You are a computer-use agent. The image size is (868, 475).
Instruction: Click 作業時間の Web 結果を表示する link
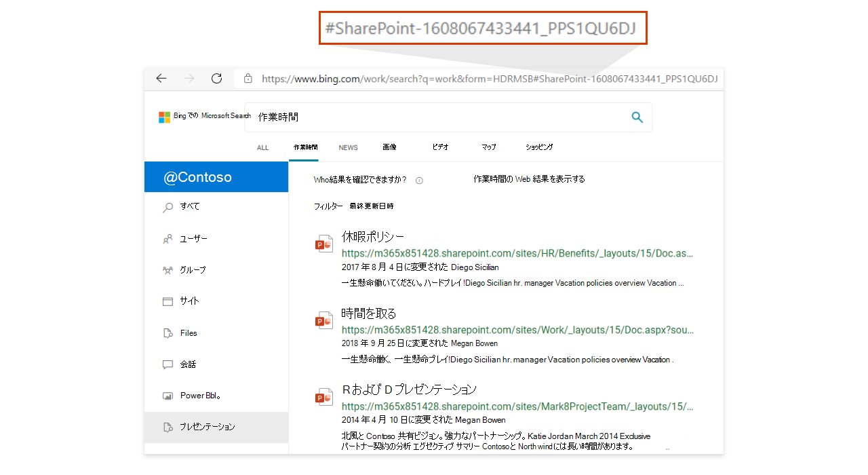529,179
